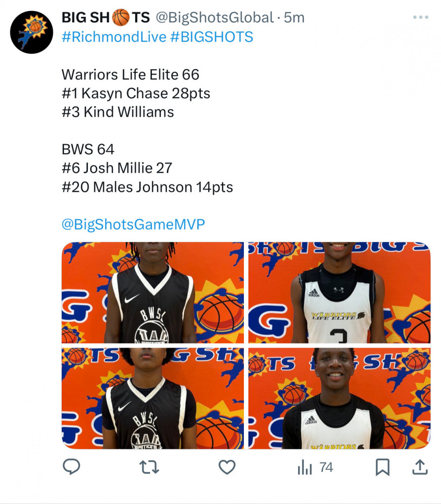Viewport: 441px width, 504px height.
Task: Open the share upload icon
Action: (420, 467)
